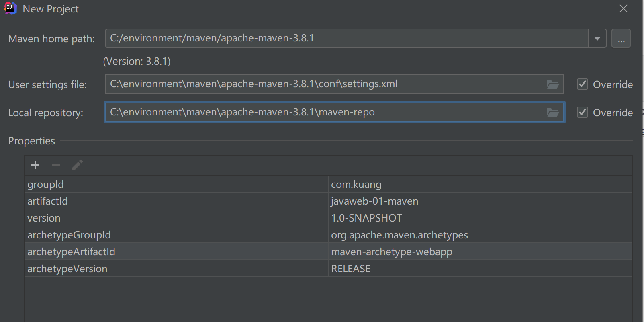Click the User settings file field

tap(334, 84)
